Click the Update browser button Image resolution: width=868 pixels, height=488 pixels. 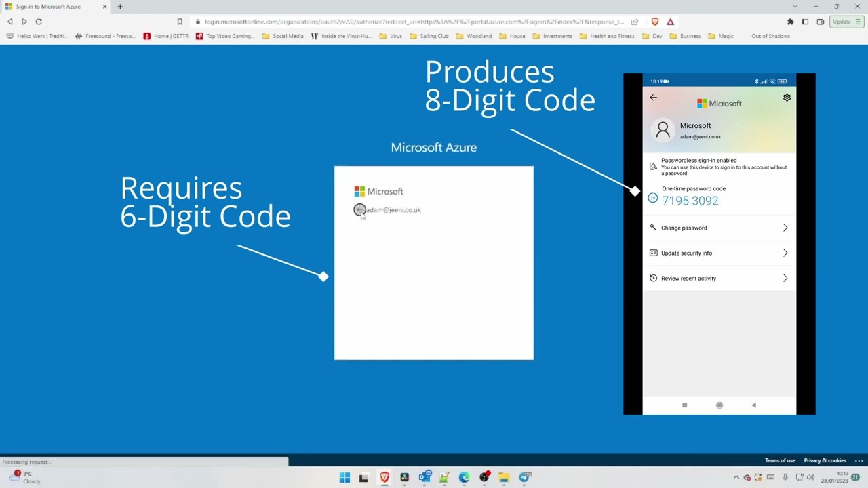(x=842, y=21)
